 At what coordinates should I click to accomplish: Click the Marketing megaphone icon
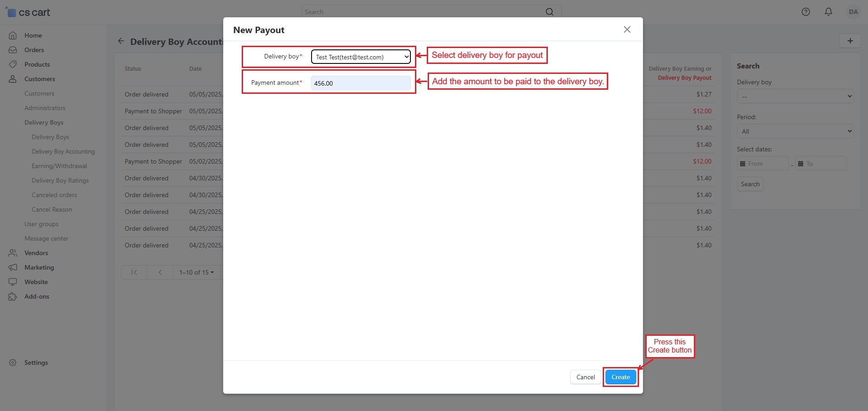click(13, 268)
